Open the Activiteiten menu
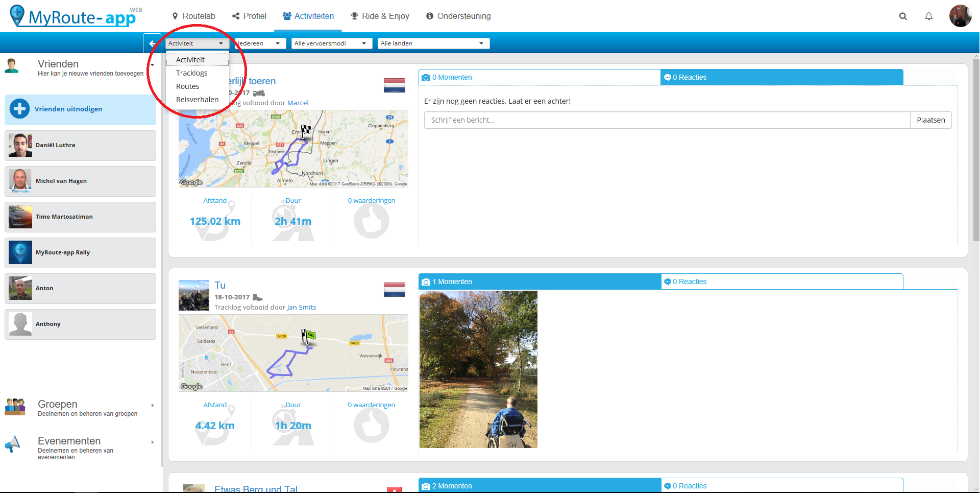The width and height of the screenshot is (980, 493). [x=308, y=16]
